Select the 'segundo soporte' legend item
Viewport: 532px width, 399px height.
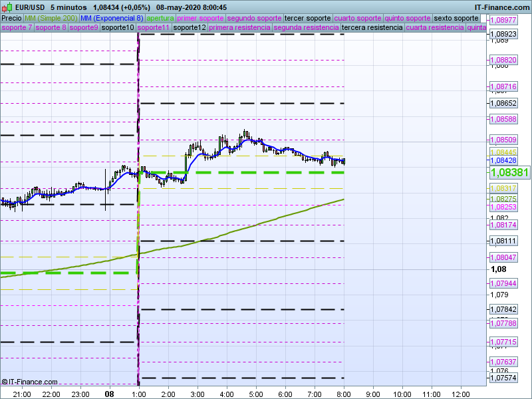pos(254,18)
